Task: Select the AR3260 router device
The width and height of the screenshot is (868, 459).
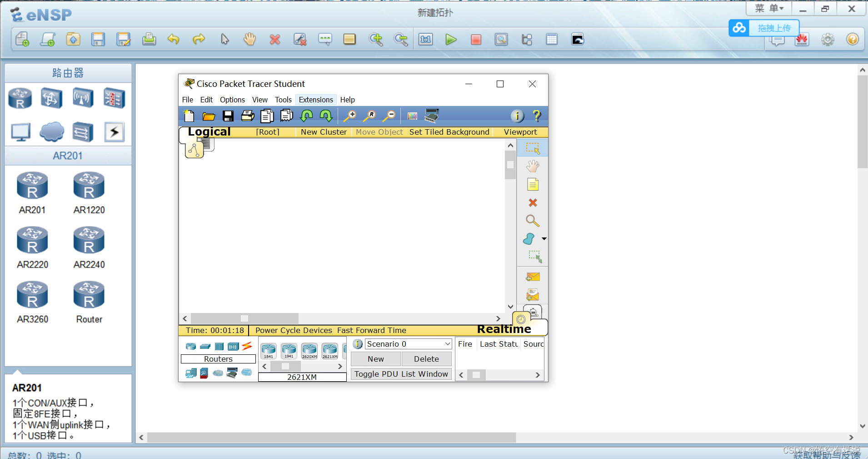Action: pos(32,302)
